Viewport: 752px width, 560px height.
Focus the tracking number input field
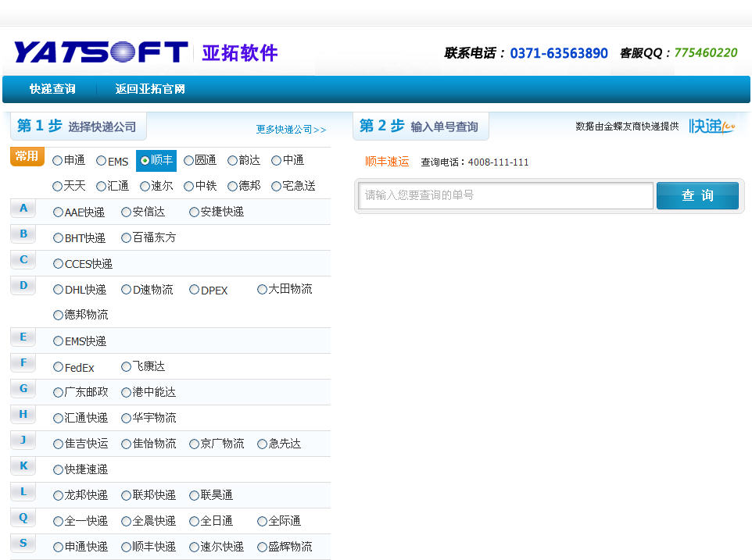pos(505,195)
